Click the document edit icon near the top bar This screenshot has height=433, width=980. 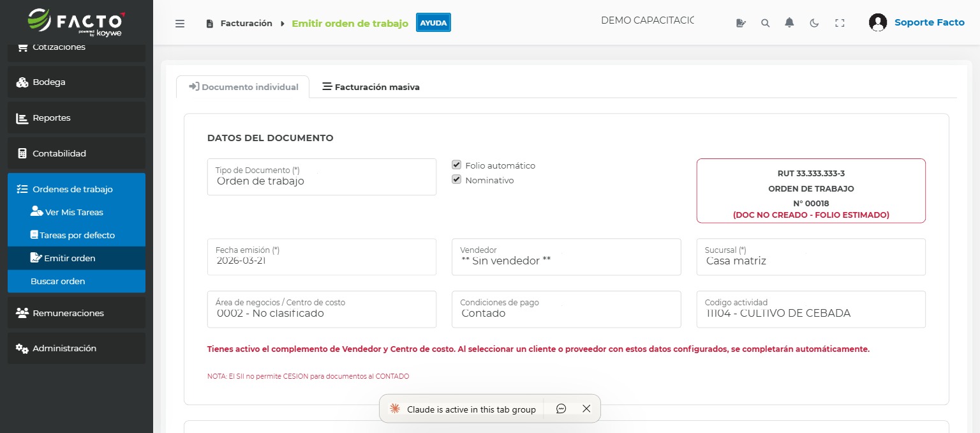(x=740, y=22)
